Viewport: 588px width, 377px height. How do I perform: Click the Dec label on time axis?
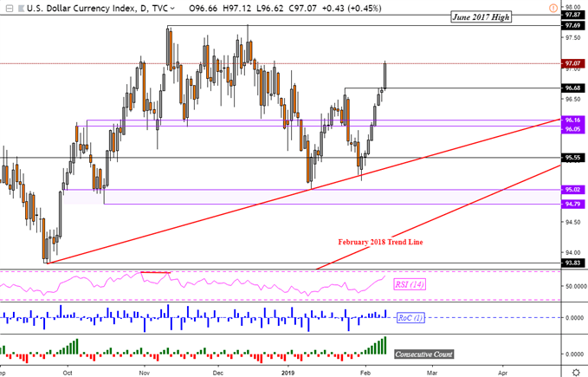(x=218, y=373)
